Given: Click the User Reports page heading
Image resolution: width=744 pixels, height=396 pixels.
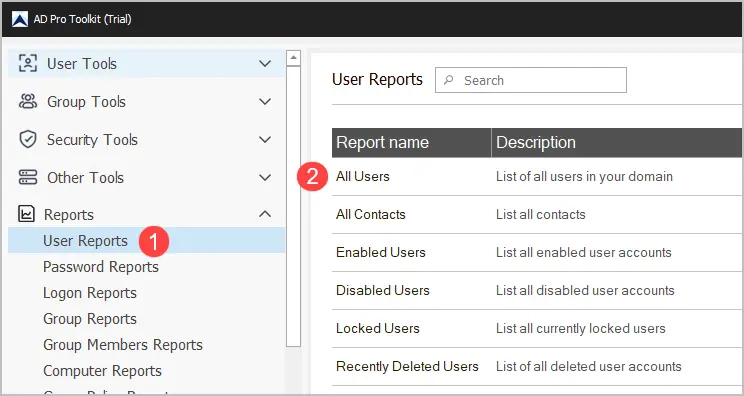Looking at the screenshot, I should click(377, 79).
